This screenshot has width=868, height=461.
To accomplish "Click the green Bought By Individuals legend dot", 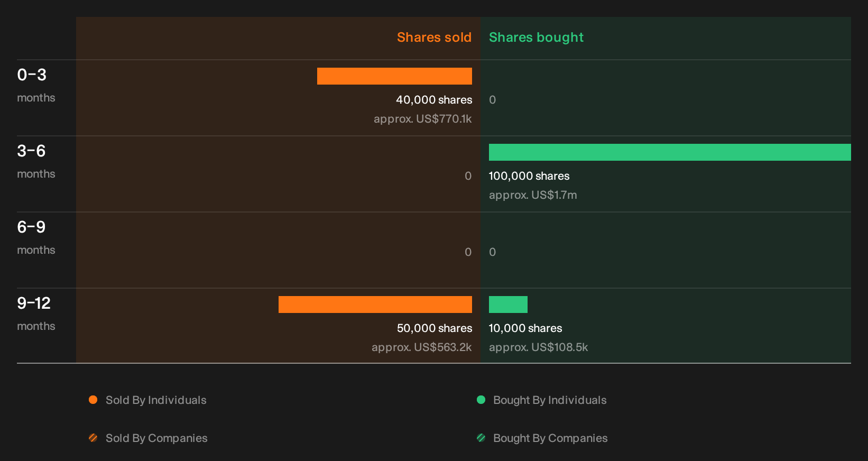I will [x=481, y=400].
